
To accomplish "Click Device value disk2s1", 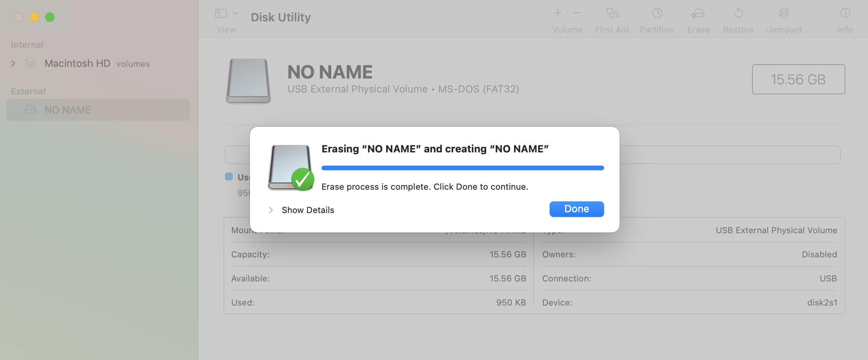I will [822, 302].
